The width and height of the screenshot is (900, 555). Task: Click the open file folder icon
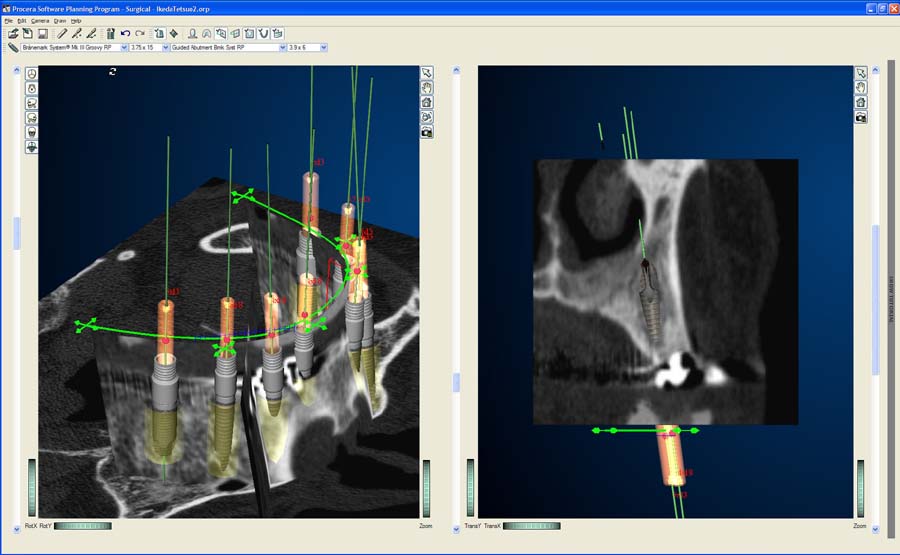(13, 34)
